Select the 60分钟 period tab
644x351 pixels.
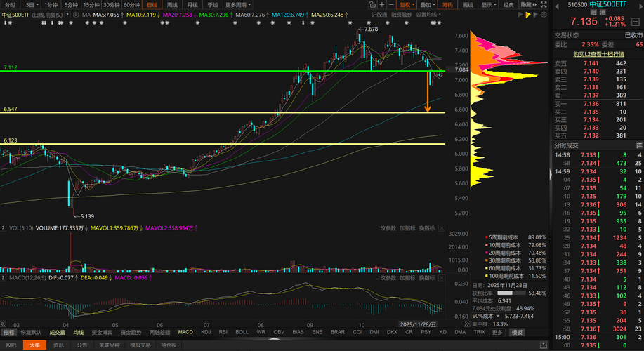[x=131, y=5]
